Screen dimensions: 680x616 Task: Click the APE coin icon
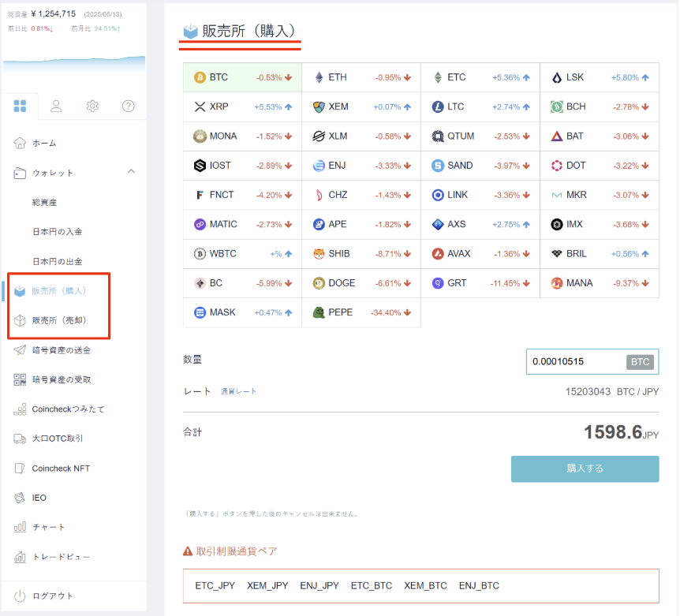pyautogui.click(x=319, y=225)
